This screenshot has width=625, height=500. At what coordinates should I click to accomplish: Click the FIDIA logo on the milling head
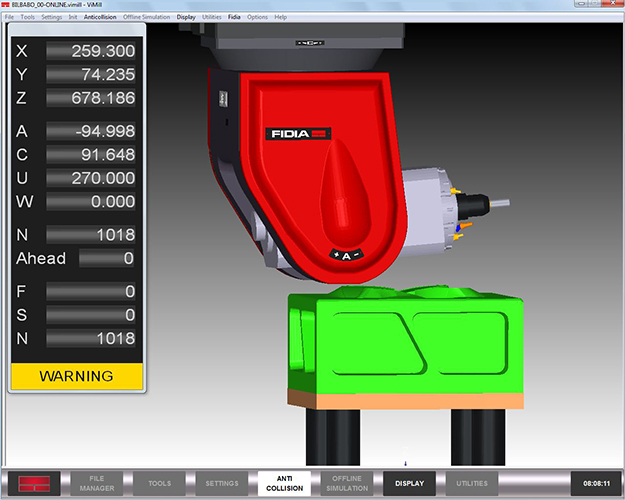click(298, 133)
